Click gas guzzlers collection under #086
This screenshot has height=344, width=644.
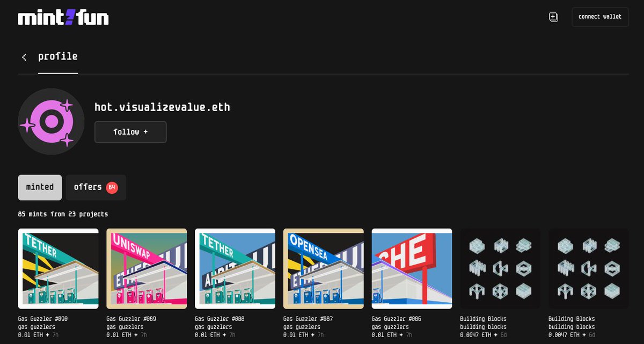[390, 327]
